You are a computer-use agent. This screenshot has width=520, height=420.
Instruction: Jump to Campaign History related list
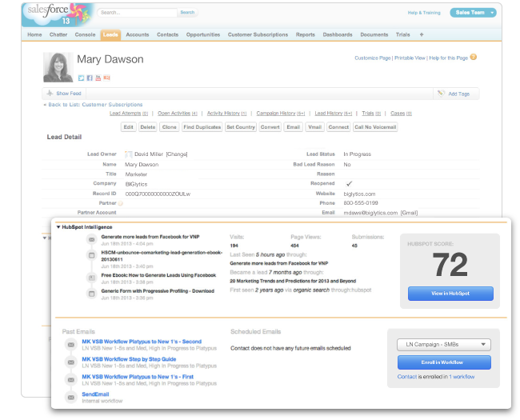pyautogui.click(x=280, y=114)
